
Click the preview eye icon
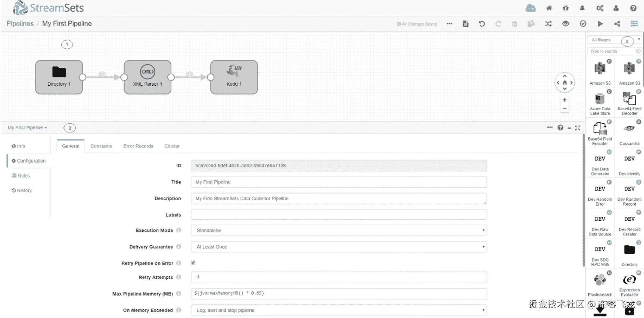click(566, 24)
